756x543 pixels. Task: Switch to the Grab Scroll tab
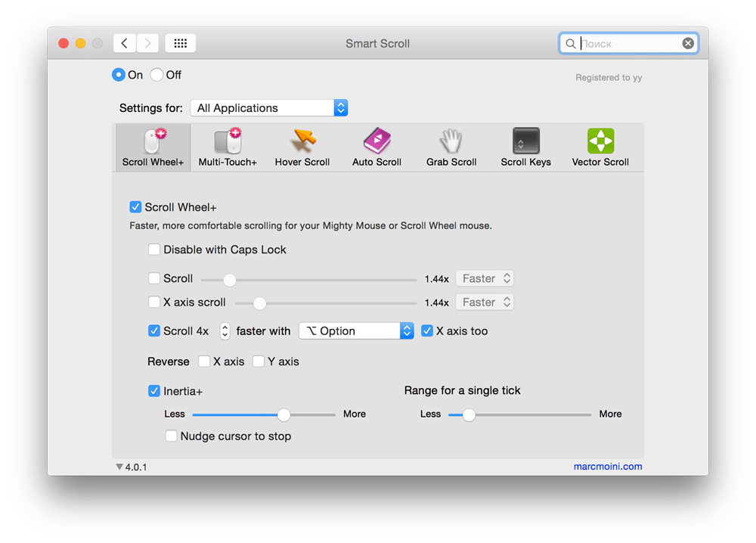point(451,147)
